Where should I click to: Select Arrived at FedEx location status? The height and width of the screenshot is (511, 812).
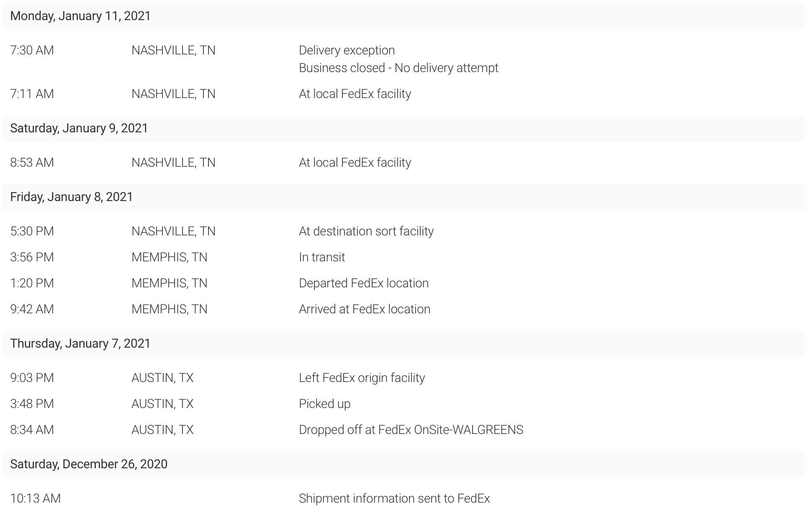[365, 309]
